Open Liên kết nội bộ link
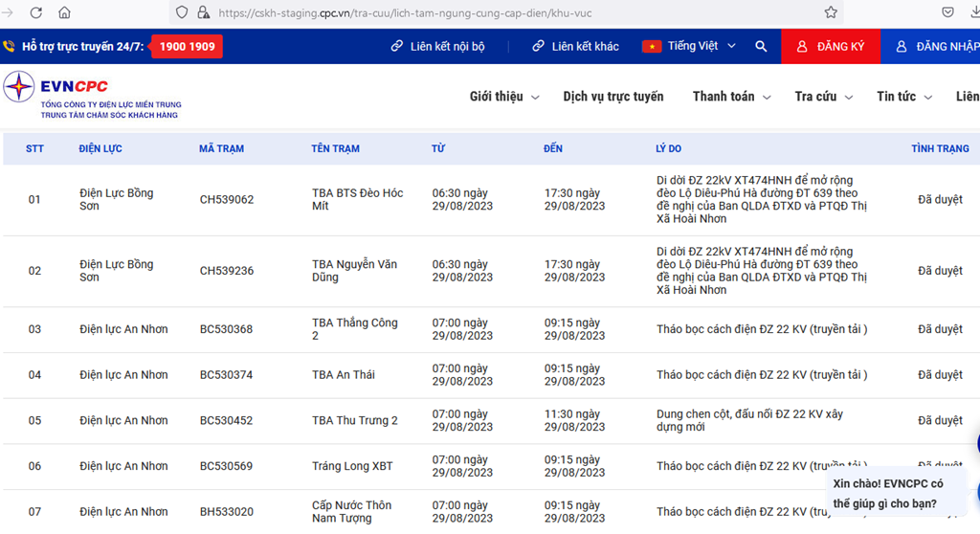Screen dimensions: 980x534 click(437, 46)
